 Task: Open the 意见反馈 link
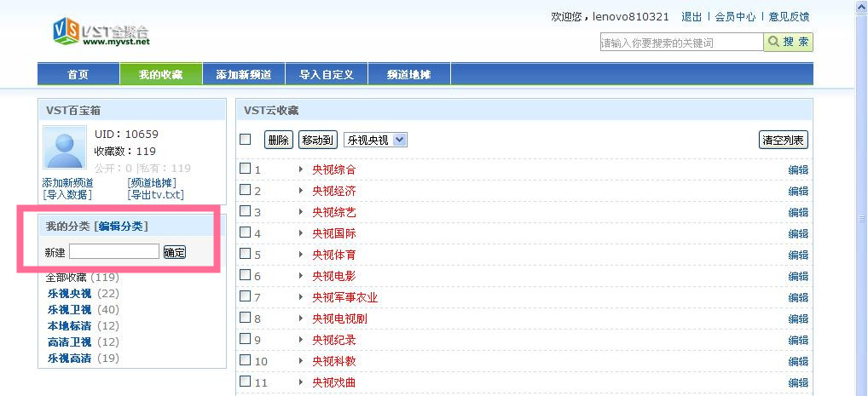pos(789,16)
